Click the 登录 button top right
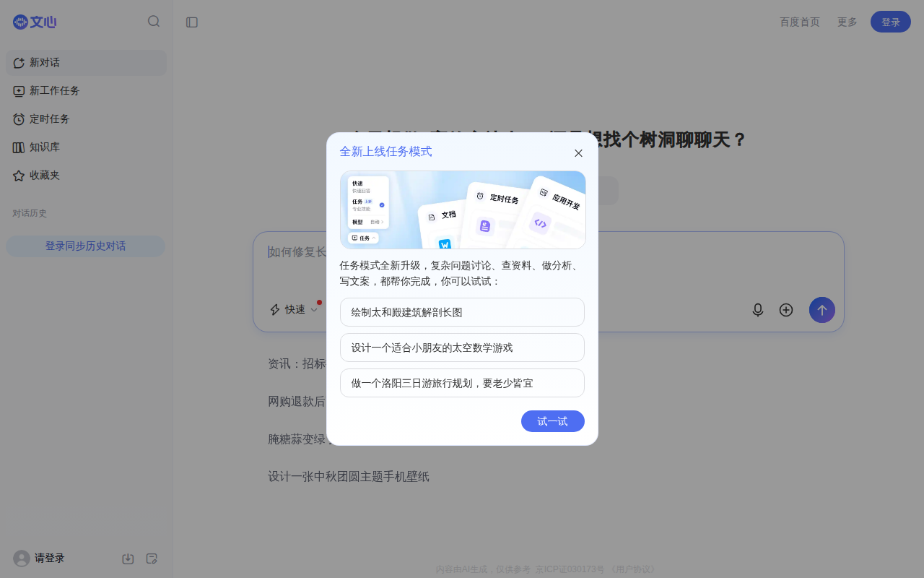Viewport: 924px width, 578px height. click(x=891, y=22)
